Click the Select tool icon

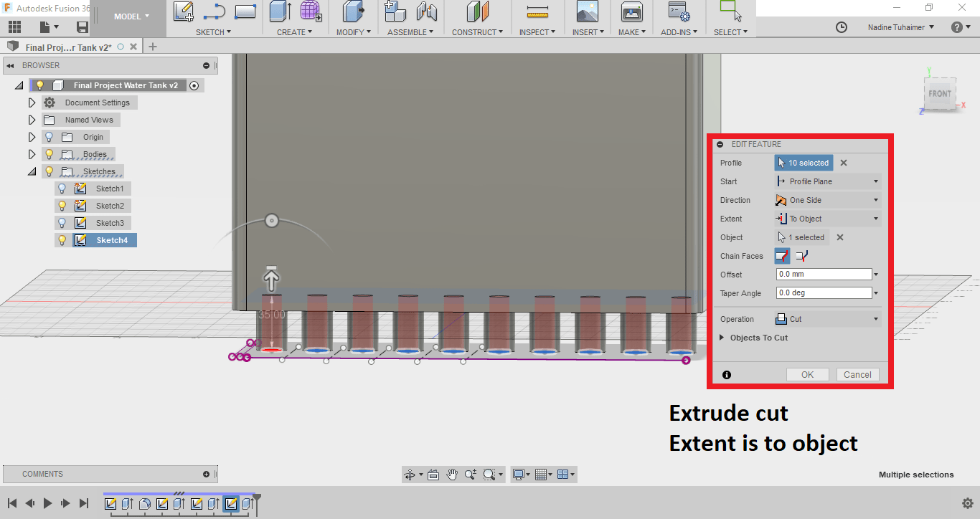730,11
